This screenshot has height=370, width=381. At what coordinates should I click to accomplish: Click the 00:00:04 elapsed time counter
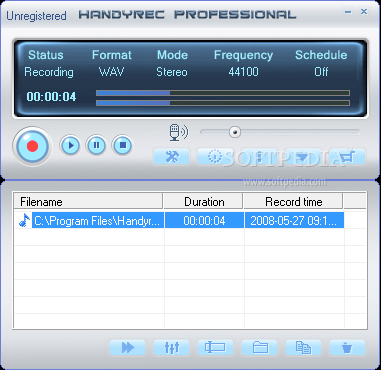(x=51, y=97)
